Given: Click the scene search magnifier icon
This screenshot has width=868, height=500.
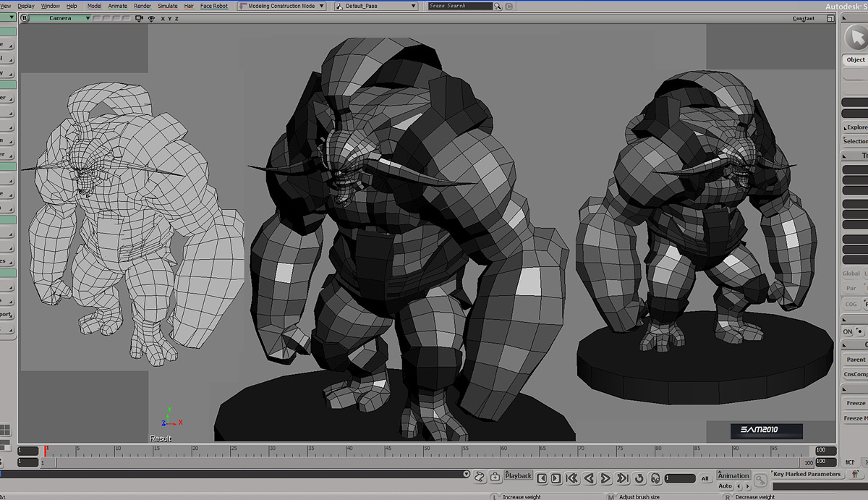Looking at the screenshot, I should (499, 6).
